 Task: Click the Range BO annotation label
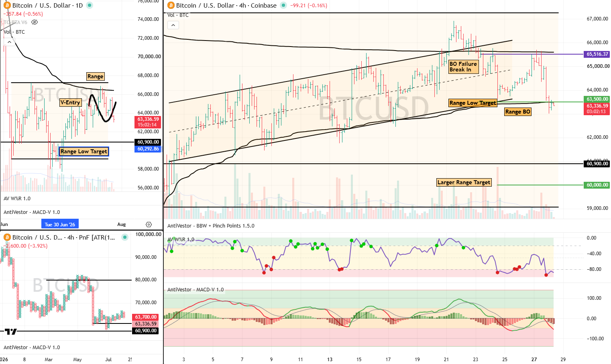pyautogui.click(x=518, y=112)
